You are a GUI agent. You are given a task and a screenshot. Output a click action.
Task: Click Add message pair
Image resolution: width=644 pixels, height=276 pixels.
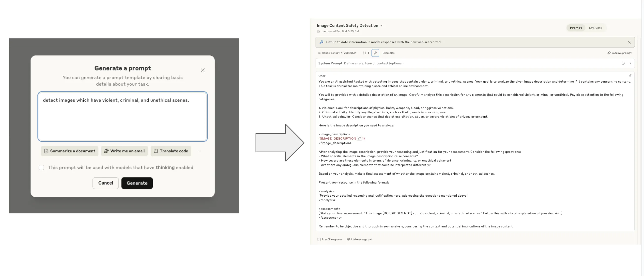359,240
